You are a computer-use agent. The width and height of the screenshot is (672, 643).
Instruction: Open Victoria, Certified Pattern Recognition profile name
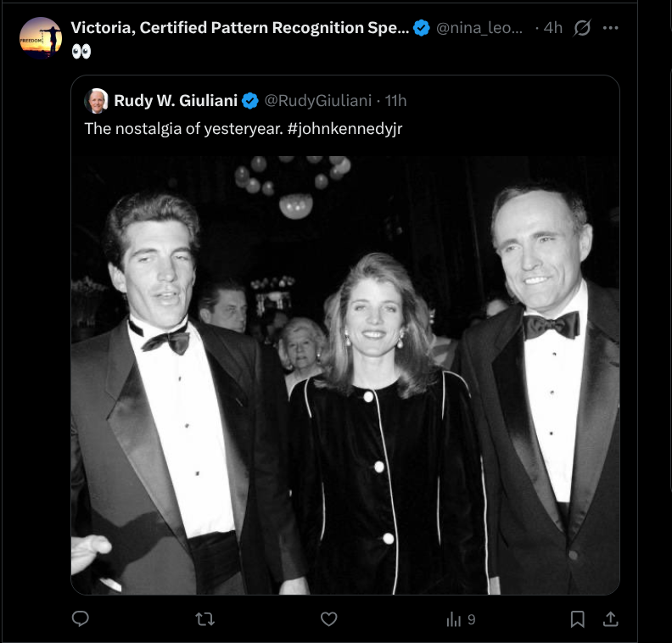(240, 28)
